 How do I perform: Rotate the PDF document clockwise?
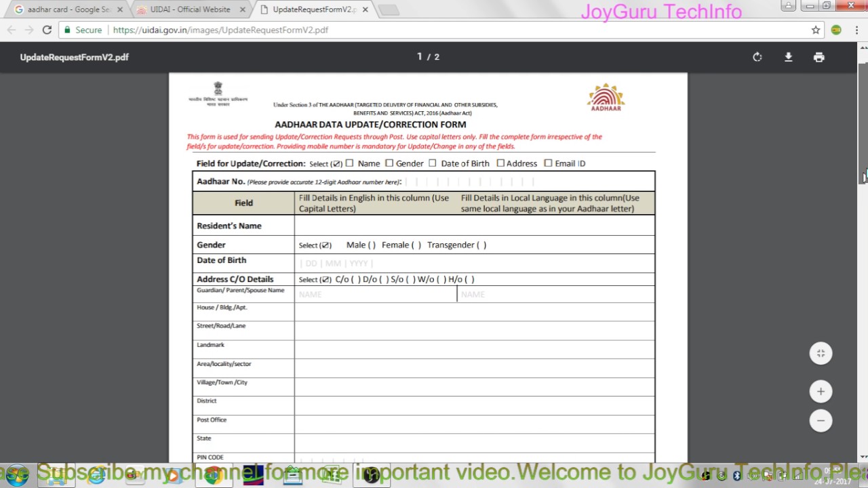pos(757,57)
